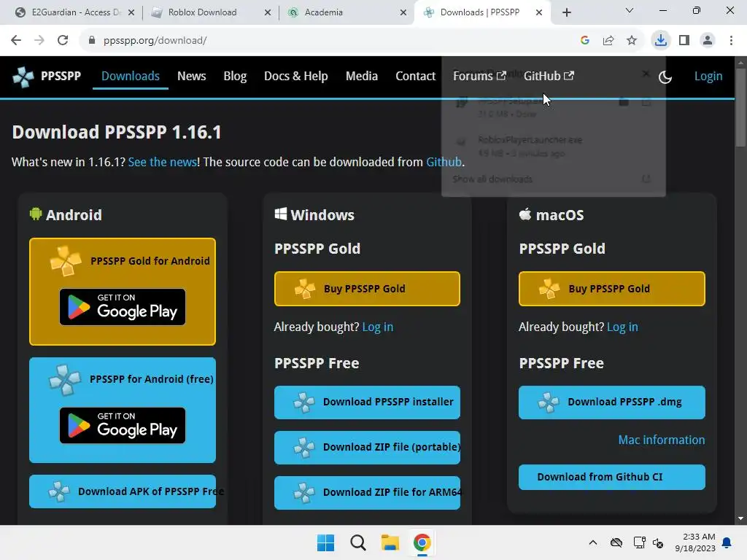Download PPSSPP .dmg for macOS

[x=612, y=402]
